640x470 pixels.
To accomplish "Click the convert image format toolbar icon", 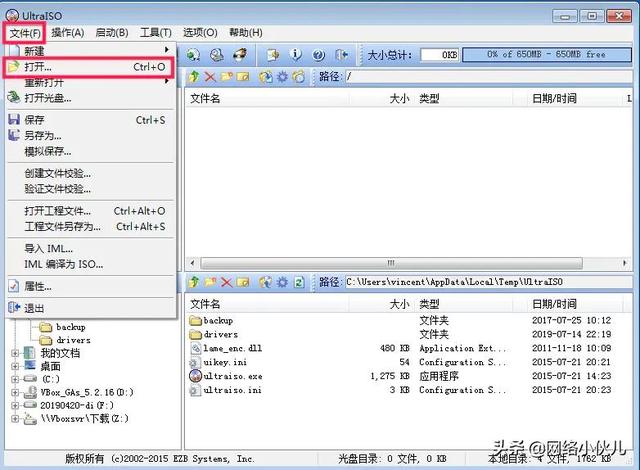I will [240, 55].
